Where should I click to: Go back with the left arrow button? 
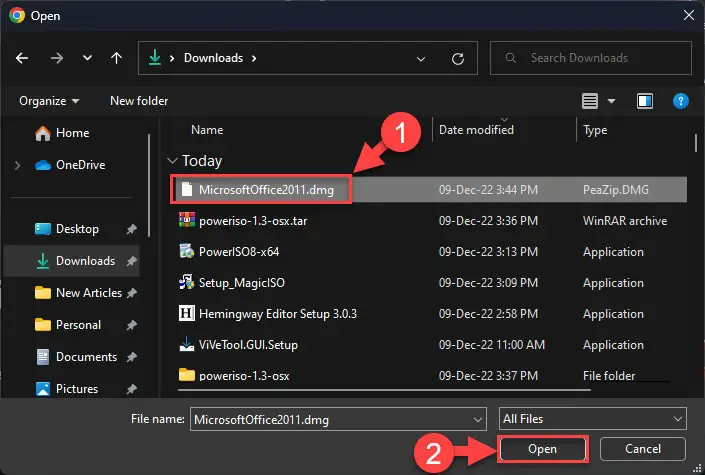[x=22, y=58]
